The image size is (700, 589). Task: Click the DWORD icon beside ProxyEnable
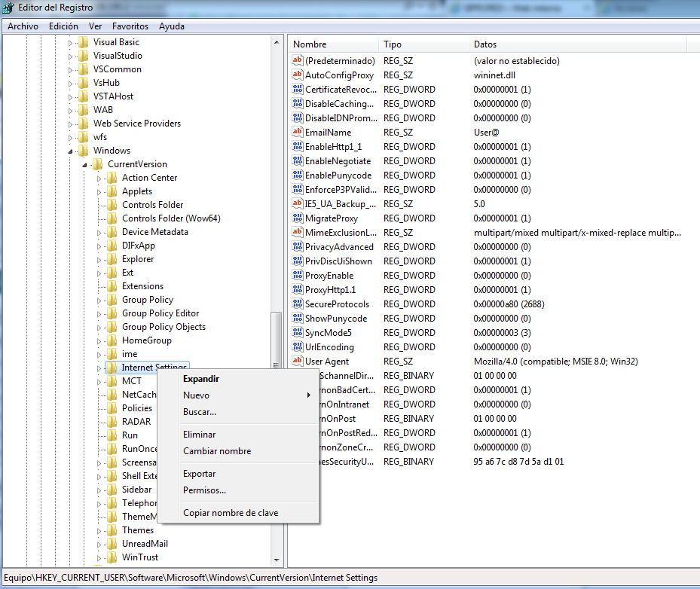tap(297, 276)
